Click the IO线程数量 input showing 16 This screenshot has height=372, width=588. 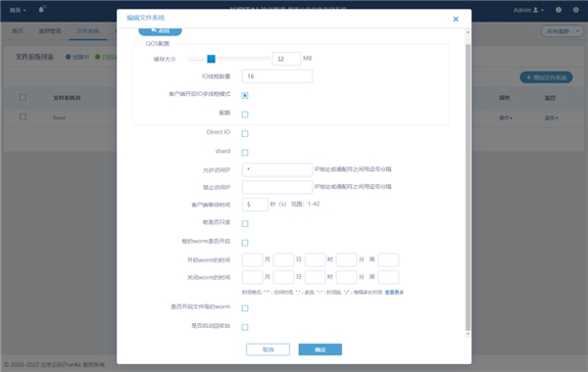(277, 76)
